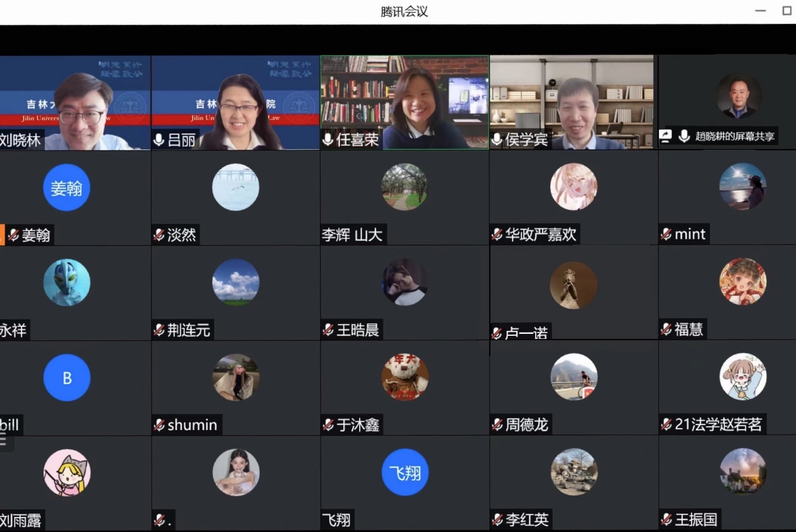Click muted microphone icon beside 王振国
Viewport: 796px width, 532px height.
[x=666, y=520]
